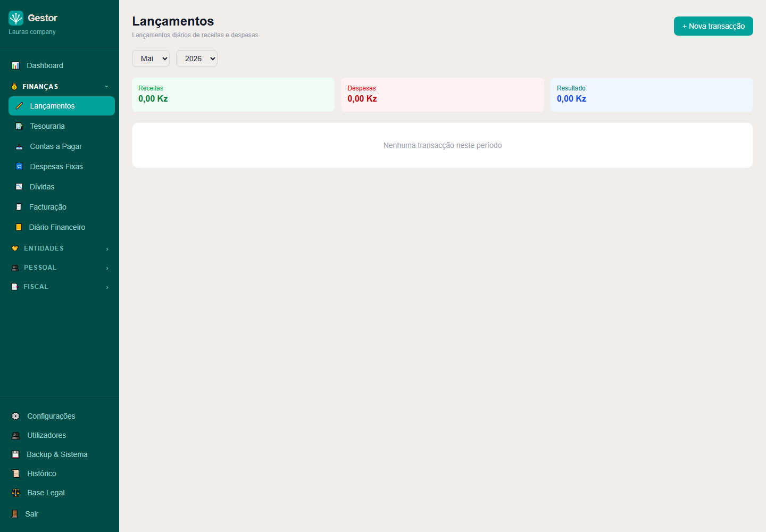Click the Gestor logo icon
The height and width of the screenshot is (532, 766).
coord(16,18)
